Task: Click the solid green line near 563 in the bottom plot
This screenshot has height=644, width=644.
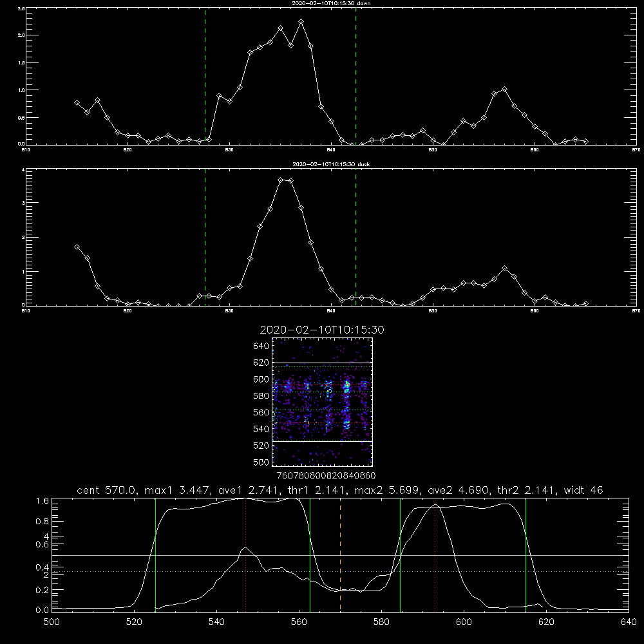Action: point(310,555)
